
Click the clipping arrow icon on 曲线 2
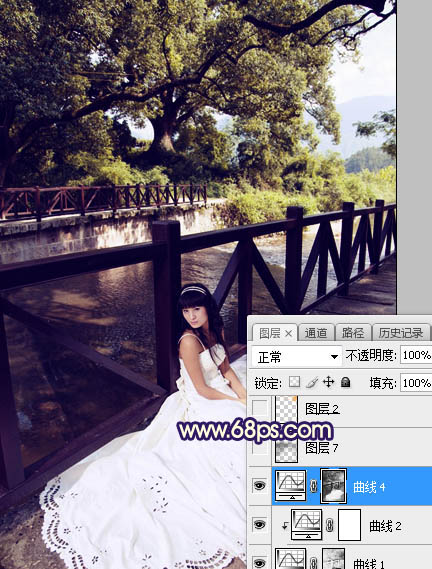[x=285, y=525]
